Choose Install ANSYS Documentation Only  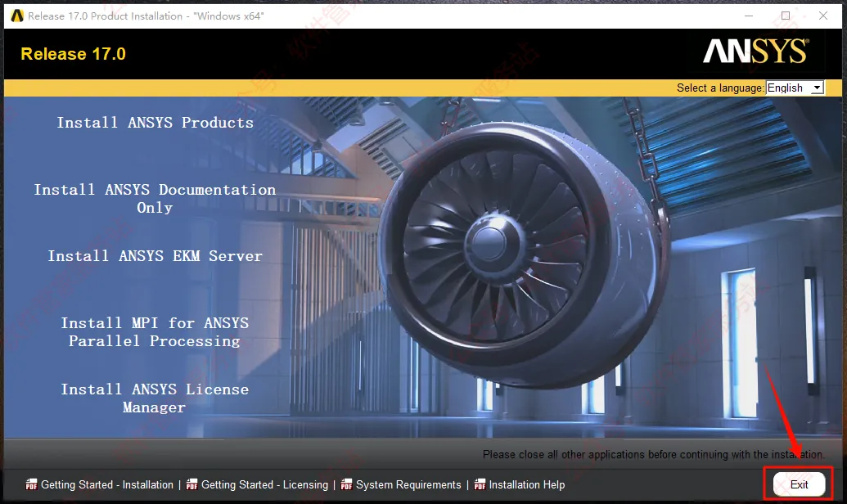[x=155, y=198]
